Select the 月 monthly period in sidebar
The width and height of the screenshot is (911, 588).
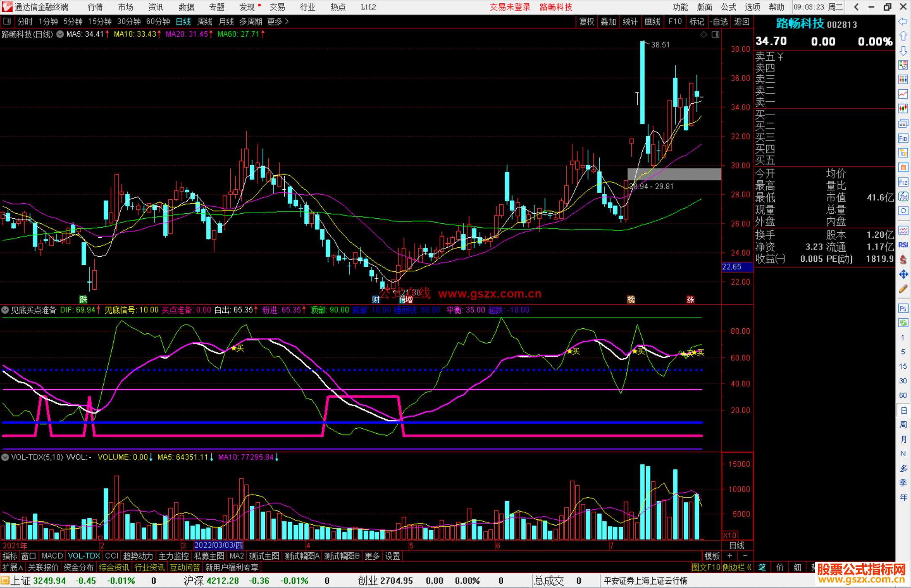(903, 439)
